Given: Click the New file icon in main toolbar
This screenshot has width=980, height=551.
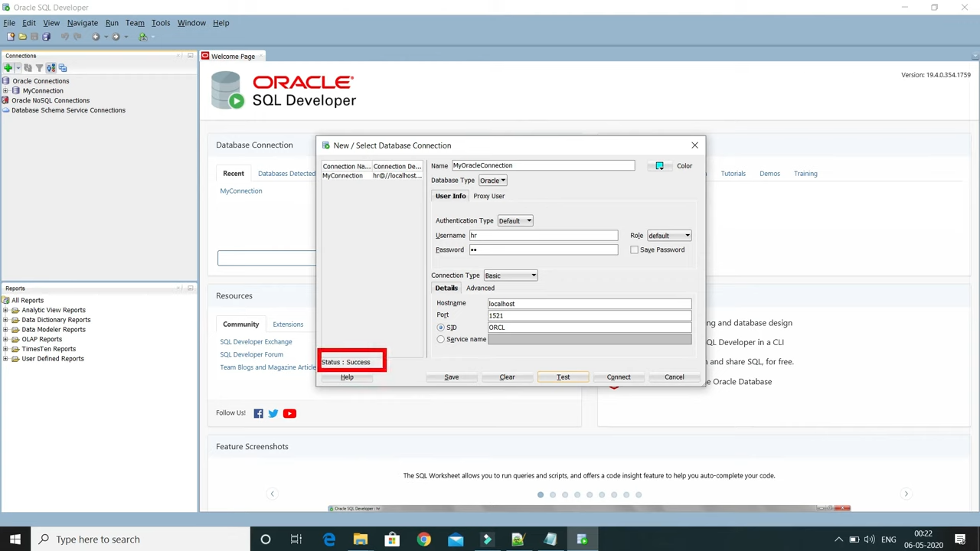Looking at the screenshot, I should point(10,37).
